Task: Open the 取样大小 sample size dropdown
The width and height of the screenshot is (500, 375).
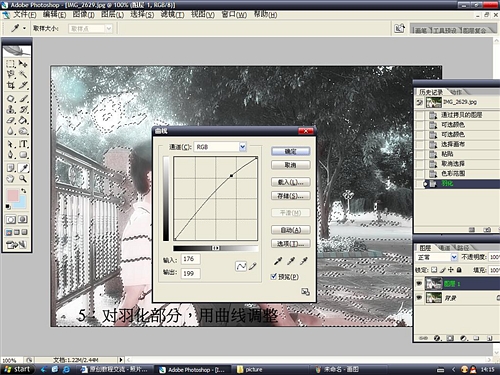Action: 109,29
